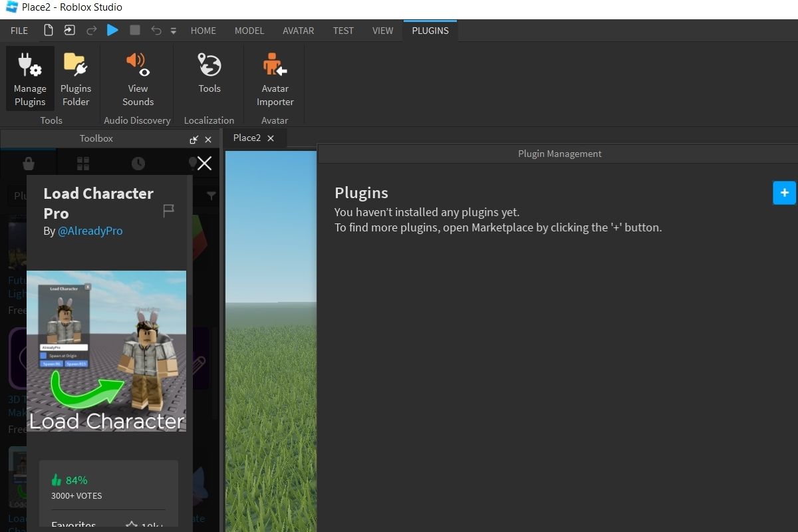Screen dimensions: 798x532
Task: Close the Load Character Pro preview overlay
Action: pos(204,163)
